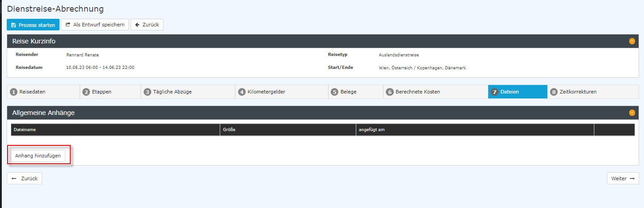Click Anhang hinzufügen to add attachment
644x208 pixels.
point(38,156)
